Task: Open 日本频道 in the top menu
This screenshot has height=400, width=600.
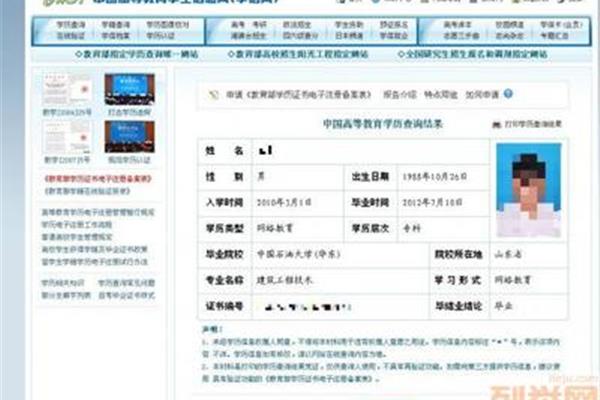Action: (x=349, y=36)
